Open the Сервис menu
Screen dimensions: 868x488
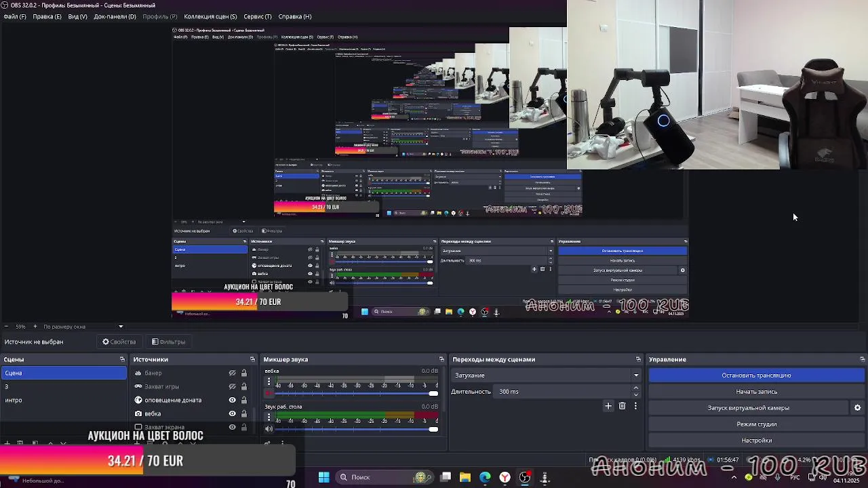pos(258,16)
